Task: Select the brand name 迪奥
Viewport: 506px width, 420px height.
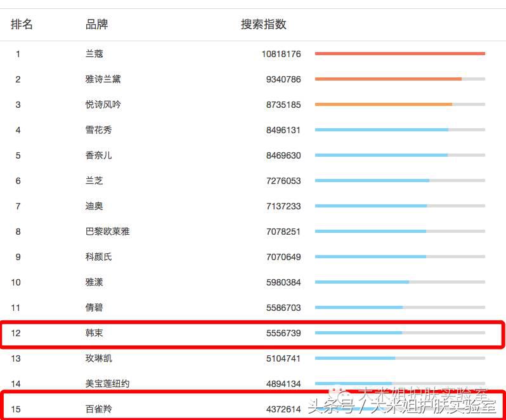Action: (x=94, y=206)
